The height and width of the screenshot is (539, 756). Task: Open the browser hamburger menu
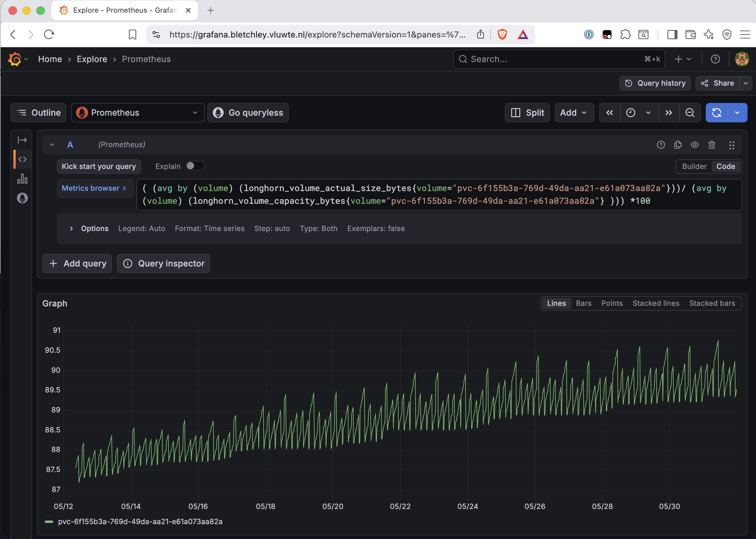[x=745, y=35]
